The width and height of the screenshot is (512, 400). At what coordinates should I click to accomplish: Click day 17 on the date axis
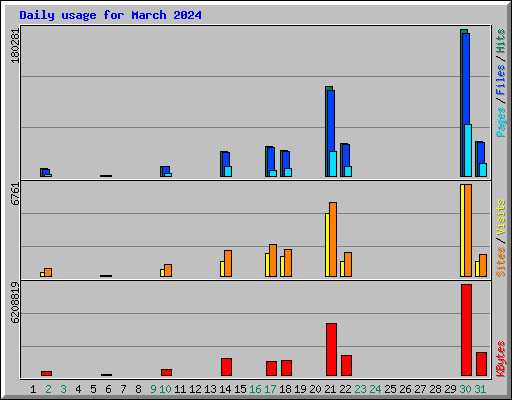pyautogui.click(x=270, y=389)
